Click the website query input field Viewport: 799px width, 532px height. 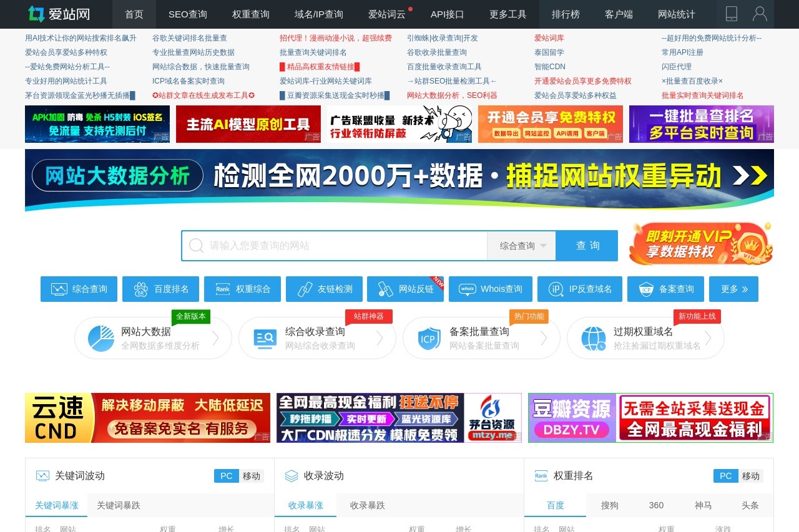(335, 246)
